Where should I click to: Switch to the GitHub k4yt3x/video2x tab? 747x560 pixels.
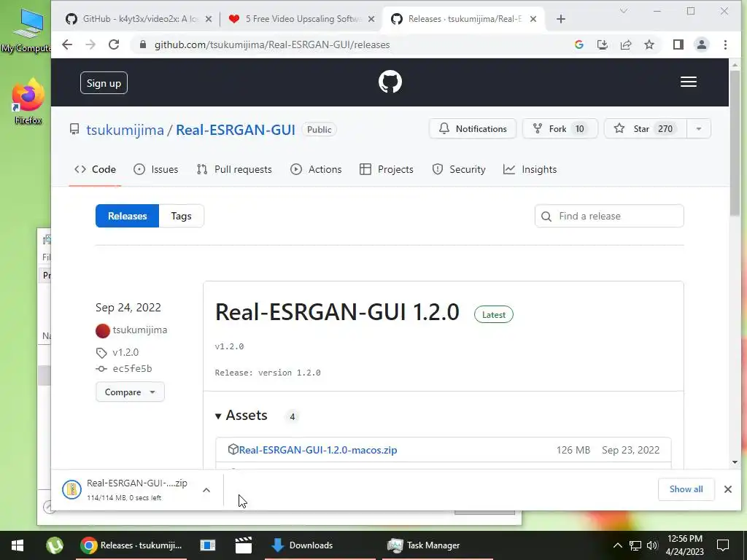click(138, 19)
